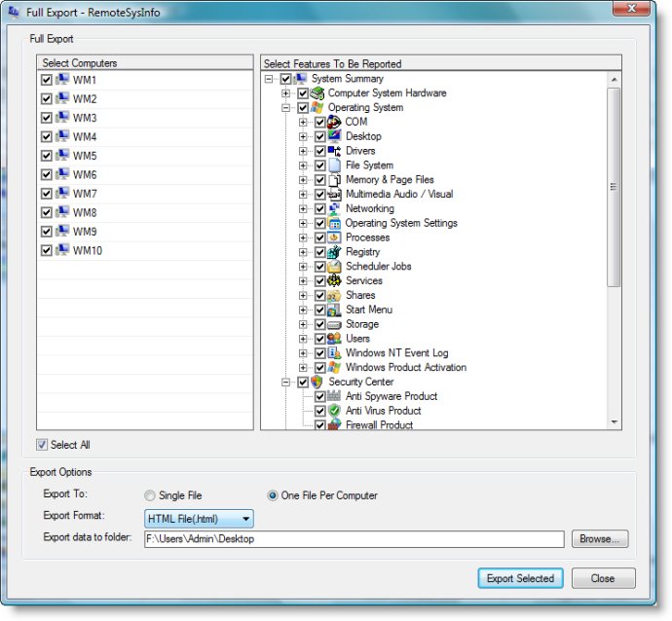This screenshot has height=621, width=672.
Task: Expand the Computer System Hardware node
Action: coord(286,92)
